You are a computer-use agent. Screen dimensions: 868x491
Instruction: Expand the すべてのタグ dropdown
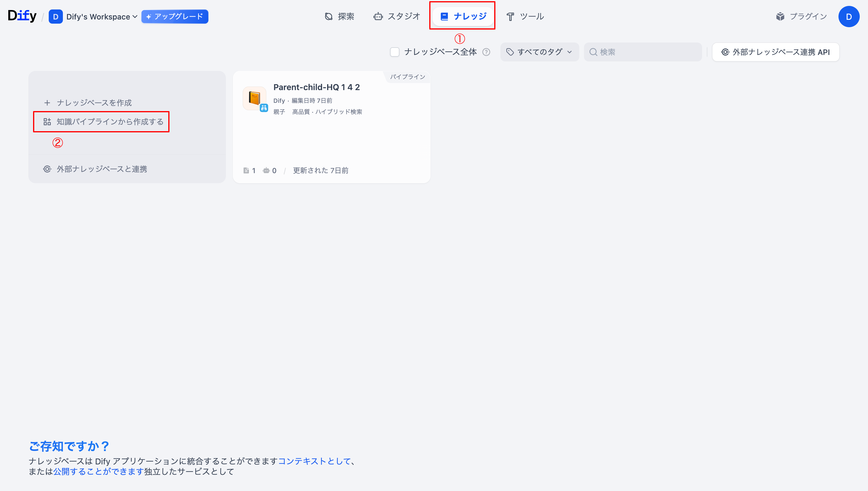tap(539, 52)
